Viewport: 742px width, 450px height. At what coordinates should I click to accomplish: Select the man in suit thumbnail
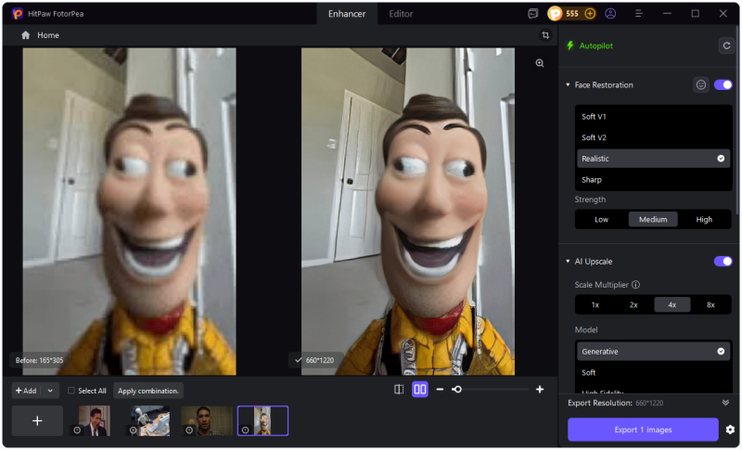[x=94, y=421]
